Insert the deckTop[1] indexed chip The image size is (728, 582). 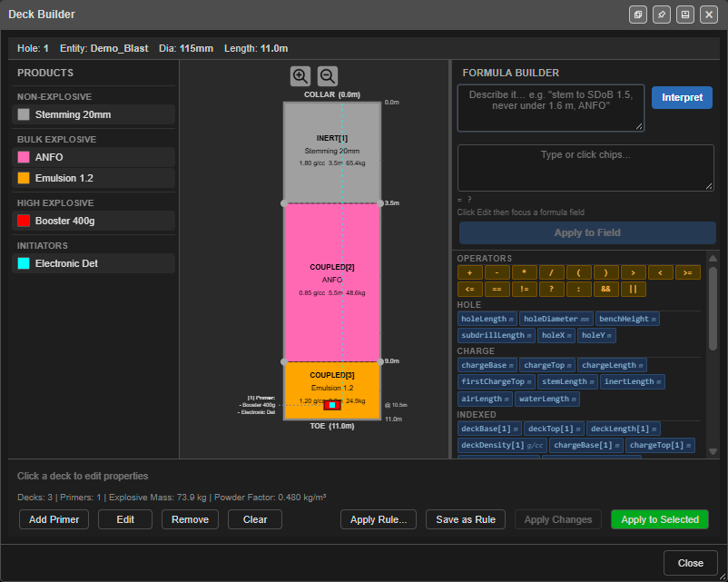(554, 429)
